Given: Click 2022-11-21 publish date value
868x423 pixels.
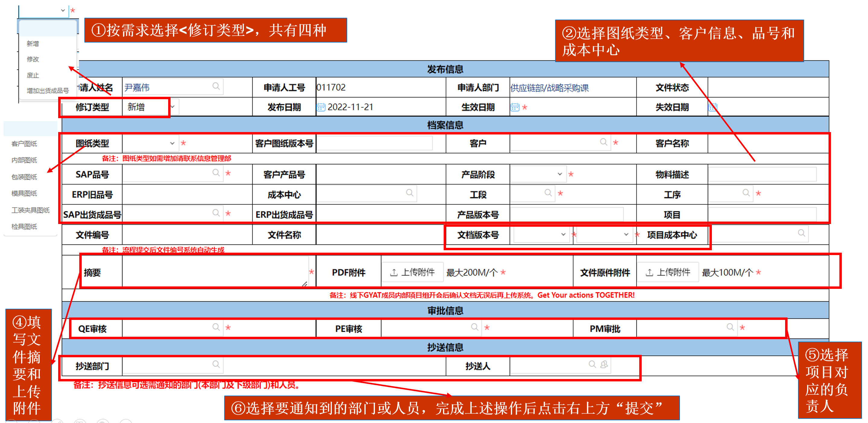Looking at the screenshot, I should 351,107.
